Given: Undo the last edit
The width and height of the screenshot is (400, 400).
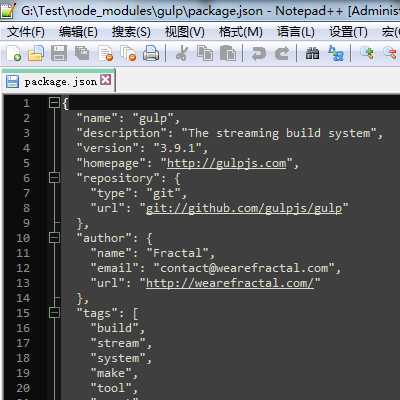Looking at the screenshot, I should coord(258,53).
